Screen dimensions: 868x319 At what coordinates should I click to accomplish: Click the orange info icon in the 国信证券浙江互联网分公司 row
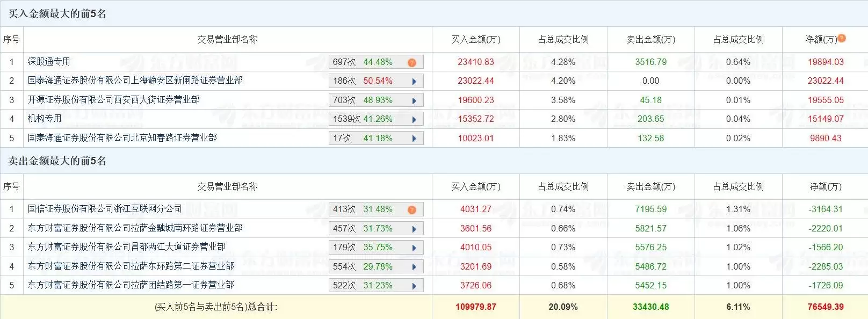[x=412, y=209]
